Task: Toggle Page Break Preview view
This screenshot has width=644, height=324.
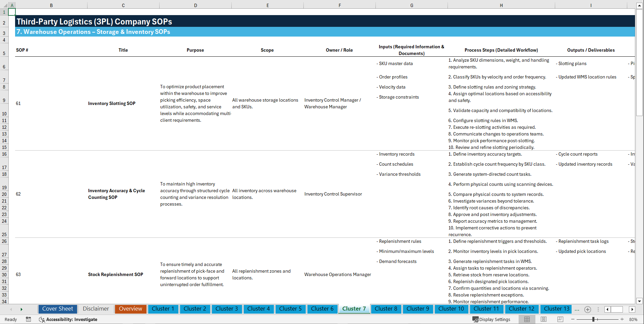Action: point(560,319)
